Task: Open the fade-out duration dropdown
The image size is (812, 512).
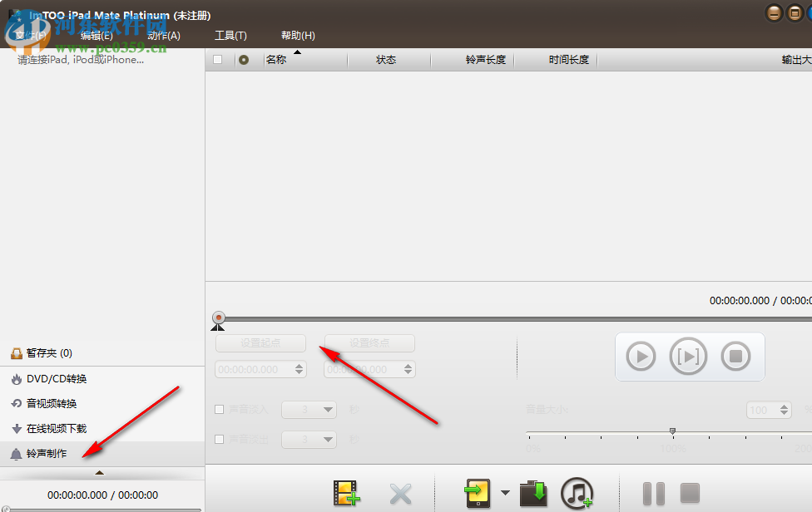Action: [x=309, y=439]
